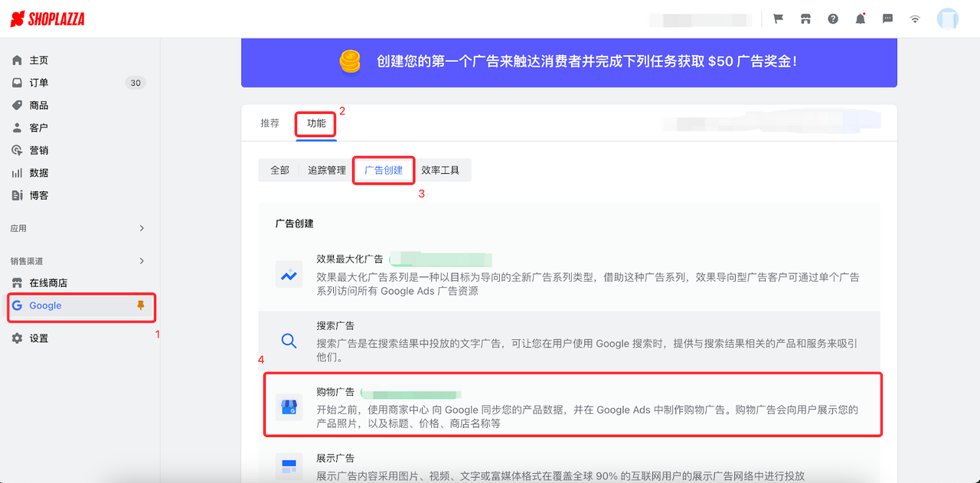
Task: Open the storefront icon in the header
Action: pyautogui.click(x=805, y=18)
